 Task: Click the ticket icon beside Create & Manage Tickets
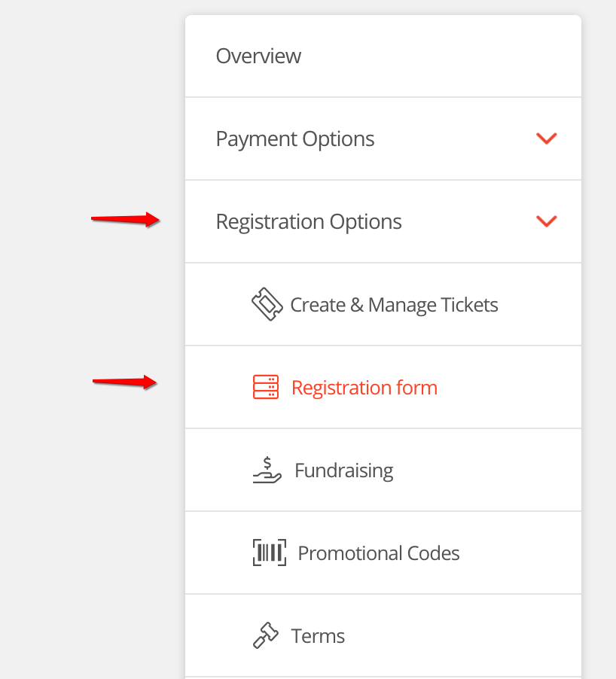pos(267,305)
